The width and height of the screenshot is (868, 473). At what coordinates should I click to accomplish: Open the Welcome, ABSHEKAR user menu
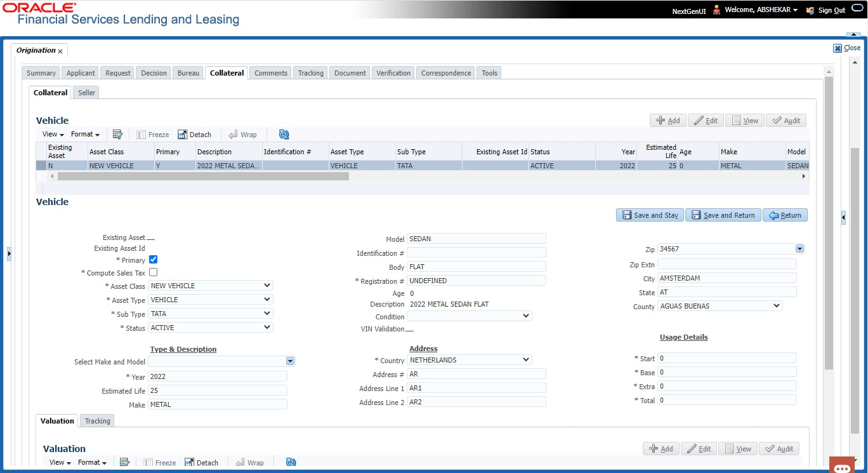[761, 10]
